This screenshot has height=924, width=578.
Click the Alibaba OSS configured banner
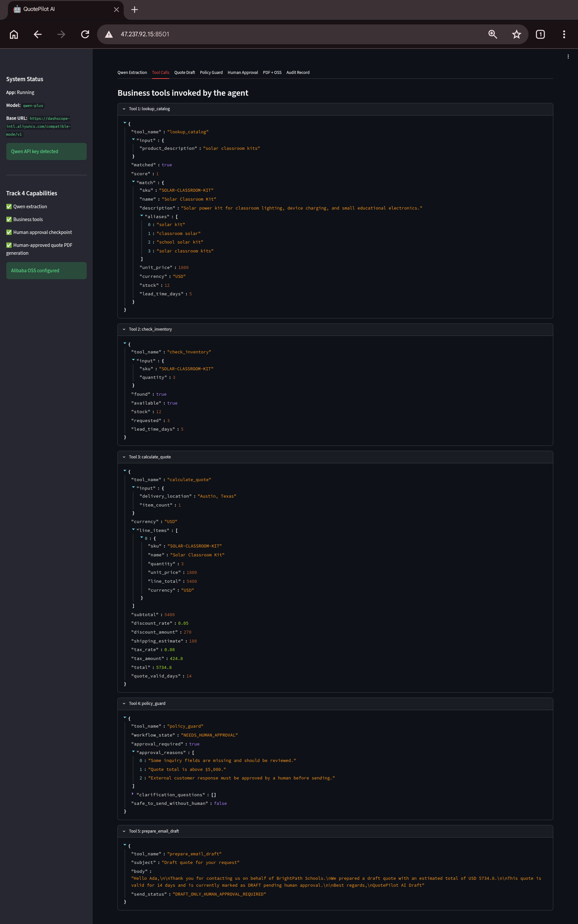point(46,271)
